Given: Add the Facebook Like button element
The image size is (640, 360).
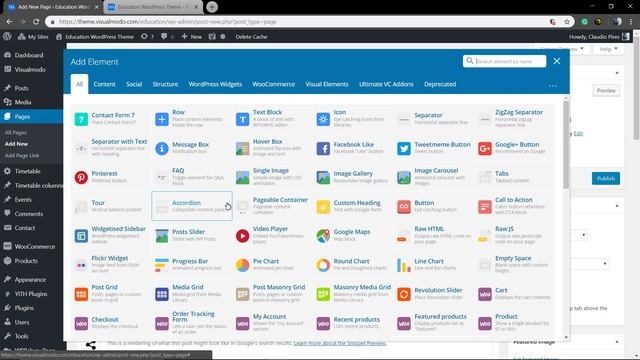Looking at the screenshot, I should [x=353, y=148].
